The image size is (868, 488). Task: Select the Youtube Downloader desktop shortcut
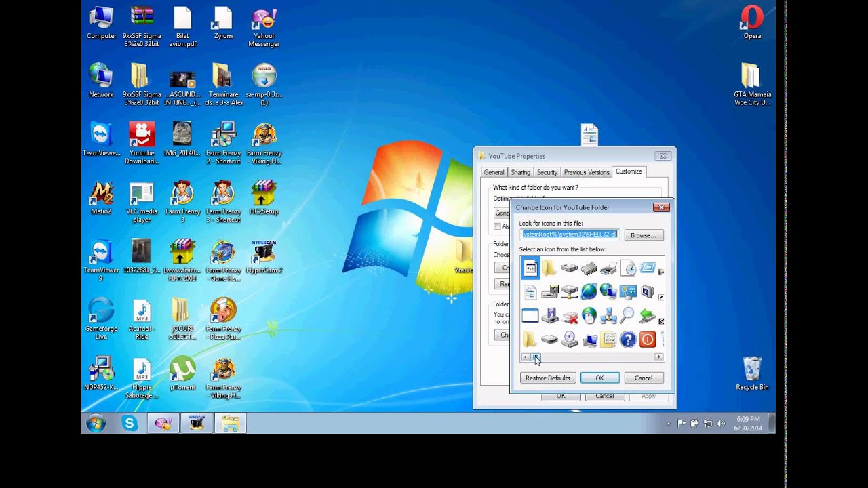click(x=142, y=143)
